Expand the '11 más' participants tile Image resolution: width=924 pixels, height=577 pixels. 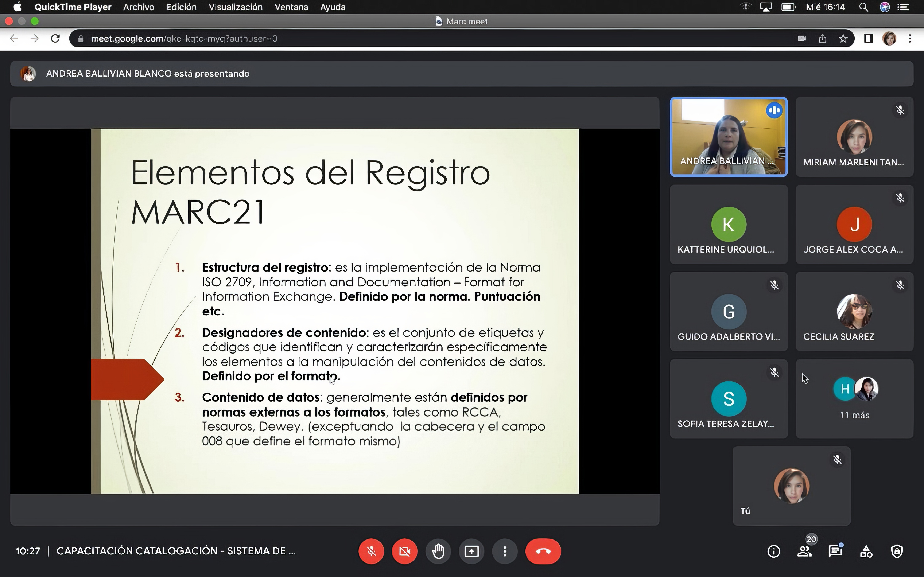point(855,399)
